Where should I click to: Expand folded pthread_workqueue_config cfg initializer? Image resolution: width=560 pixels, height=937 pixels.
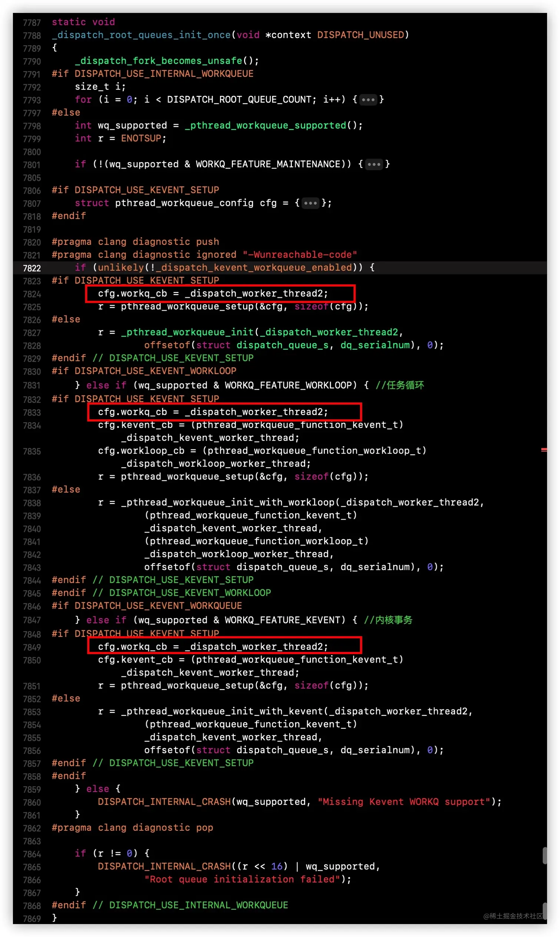[x=311, y=203]
